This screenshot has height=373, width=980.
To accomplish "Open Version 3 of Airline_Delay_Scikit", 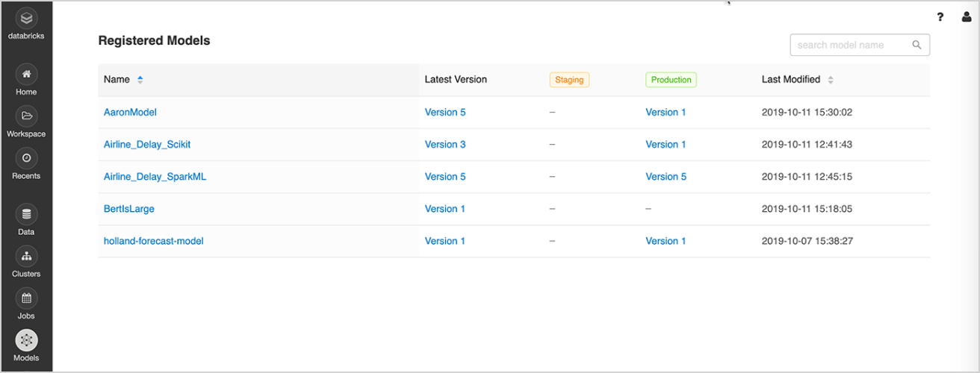I will (445, 145).
